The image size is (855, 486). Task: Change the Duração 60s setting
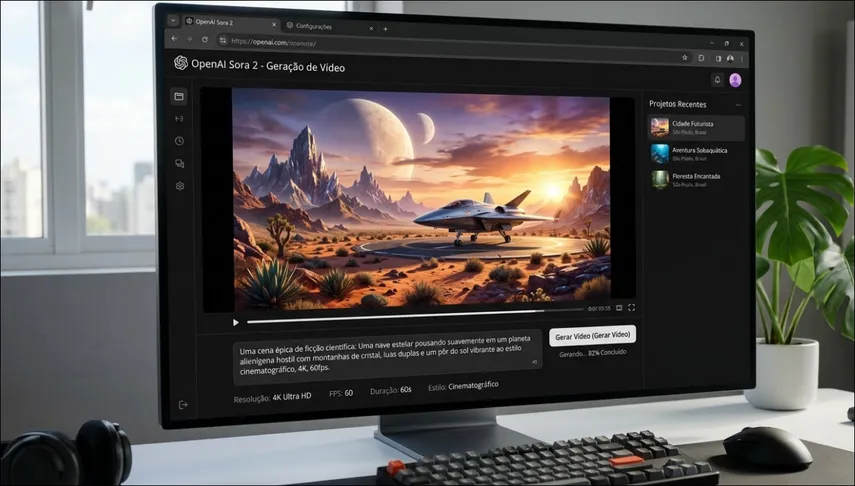tap(390, 391)
